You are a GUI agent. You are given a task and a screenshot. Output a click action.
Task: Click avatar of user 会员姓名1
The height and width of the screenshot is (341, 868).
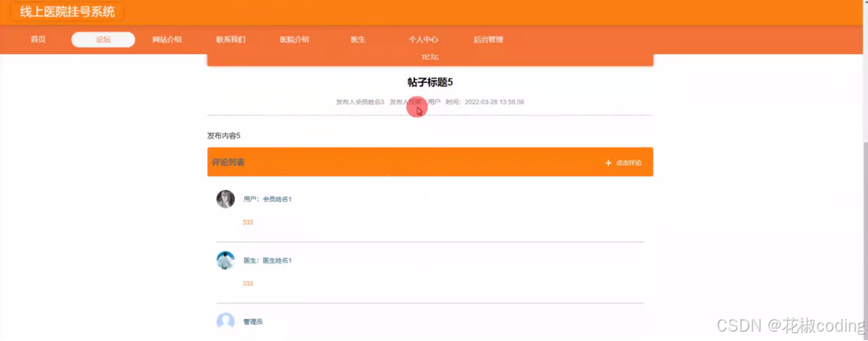coord(225,199)
